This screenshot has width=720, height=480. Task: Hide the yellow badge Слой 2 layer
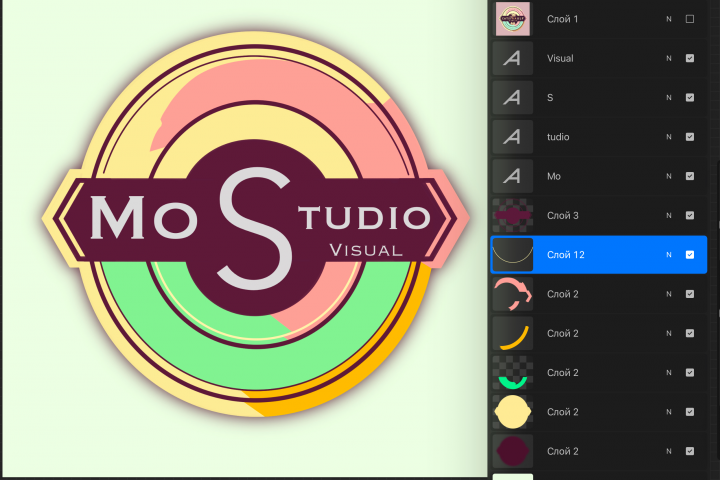coord(690,412)
